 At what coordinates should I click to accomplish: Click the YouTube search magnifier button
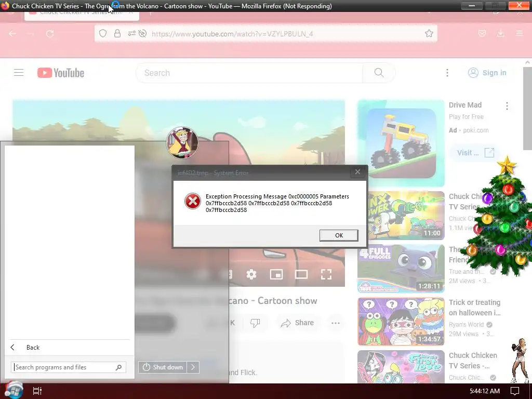(x=379, y=73)
